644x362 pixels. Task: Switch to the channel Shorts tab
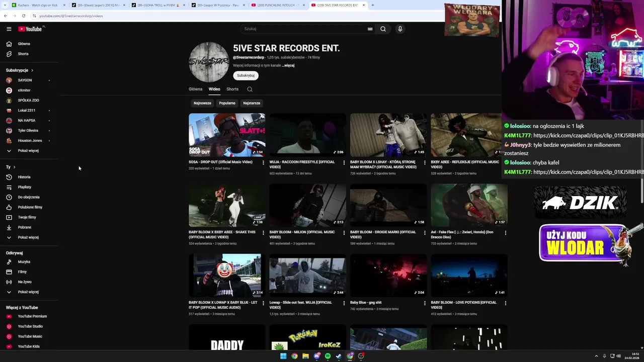(x=232, y=89)
